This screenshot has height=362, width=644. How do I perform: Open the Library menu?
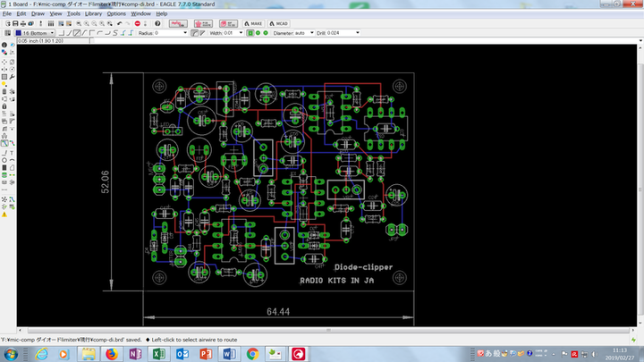pyautogui.click(x=93, y=14)
